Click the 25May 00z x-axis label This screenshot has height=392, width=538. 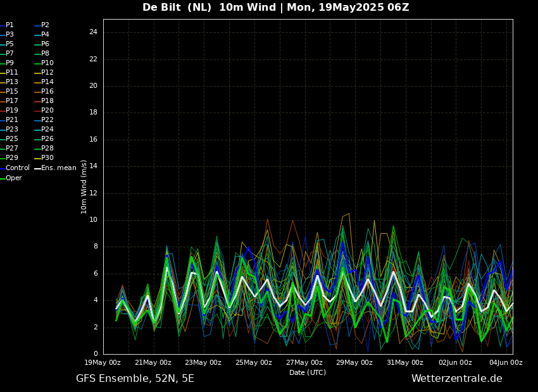[253, 363]
